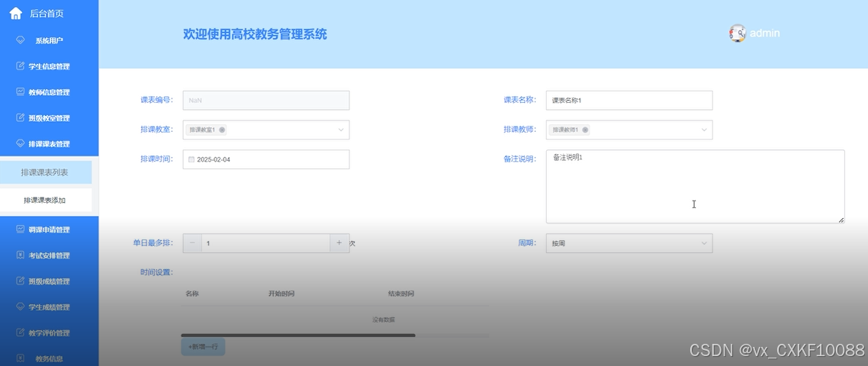
Task: Click the 时间设置 label
Action: (x=156, y=272)
